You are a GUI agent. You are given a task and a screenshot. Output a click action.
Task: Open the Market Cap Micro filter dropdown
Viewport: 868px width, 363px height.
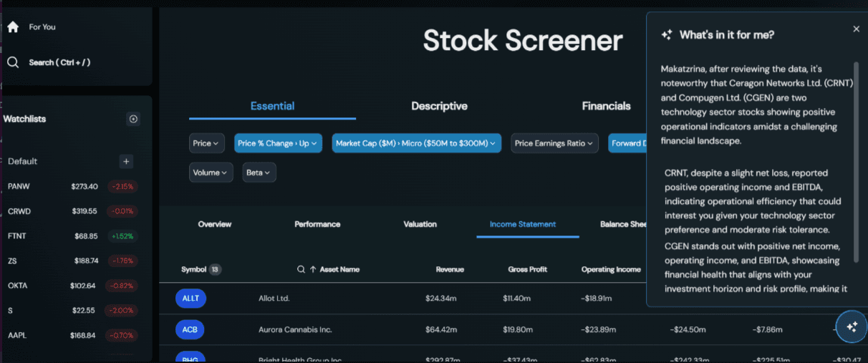416,143
